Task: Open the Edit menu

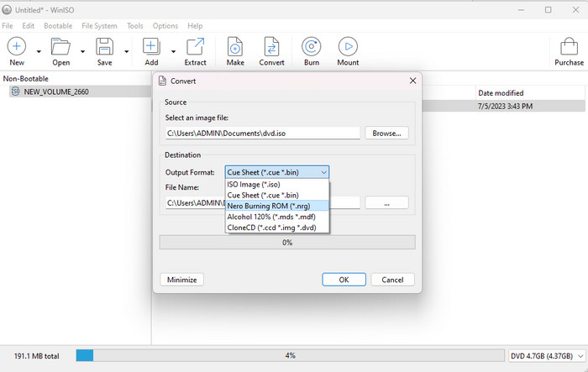Action: tap(28, 26)
